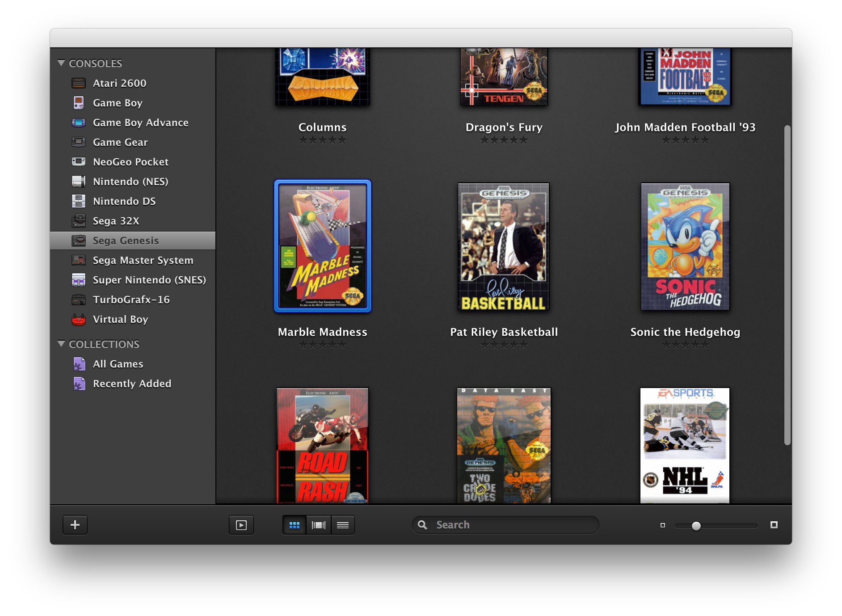
Task: Select the John Madden Football '93 cover
Action: [685, 76]
